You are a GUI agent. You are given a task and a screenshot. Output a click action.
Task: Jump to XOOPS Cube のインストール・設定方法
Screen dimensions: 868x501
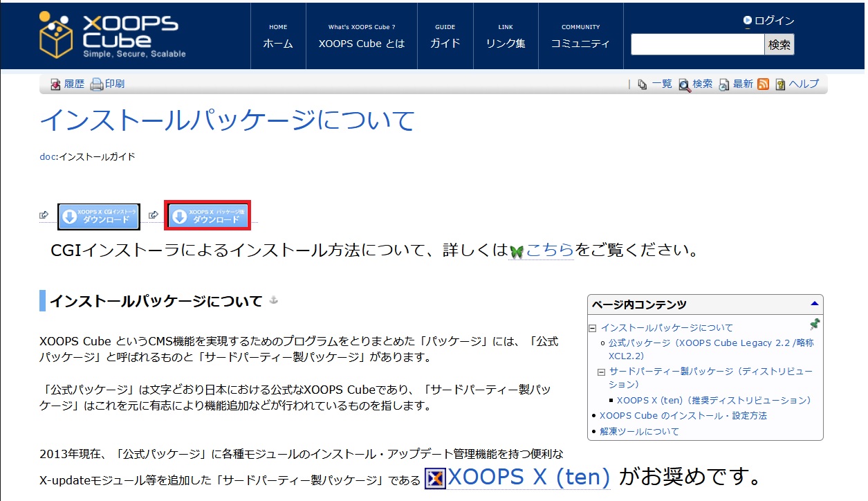(683, 416)
